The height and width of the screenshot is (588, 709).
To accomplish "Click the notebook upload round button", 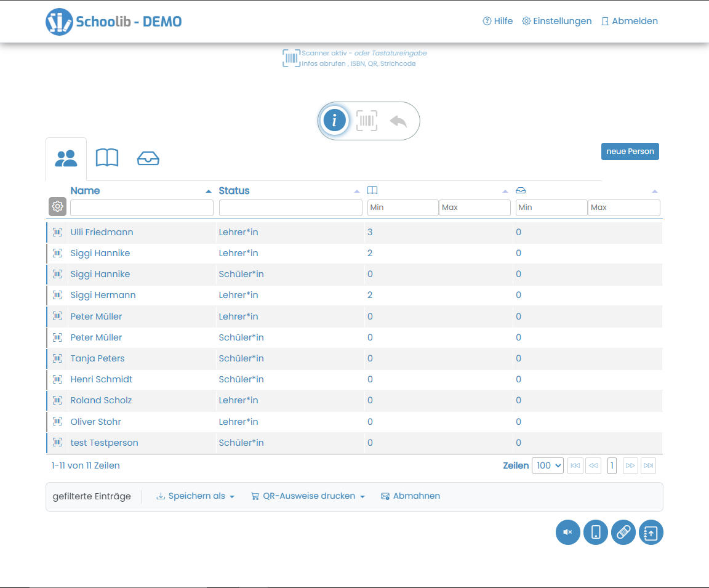I will [651, 533].
